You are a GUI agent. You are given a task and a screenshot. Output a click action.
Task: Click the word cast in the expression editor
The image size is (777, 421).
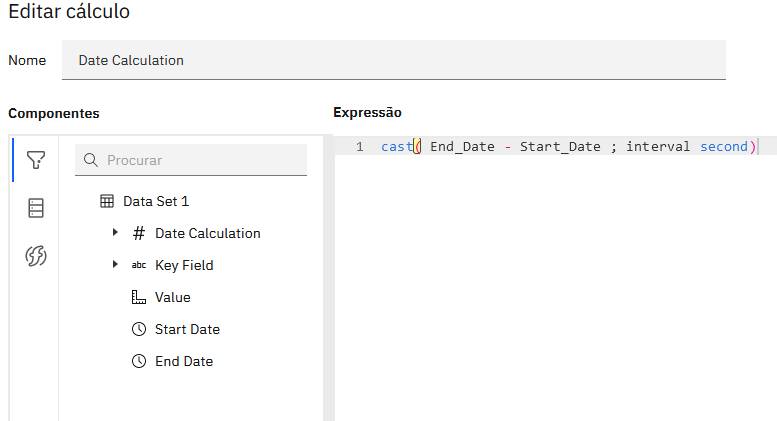[397, 147]
